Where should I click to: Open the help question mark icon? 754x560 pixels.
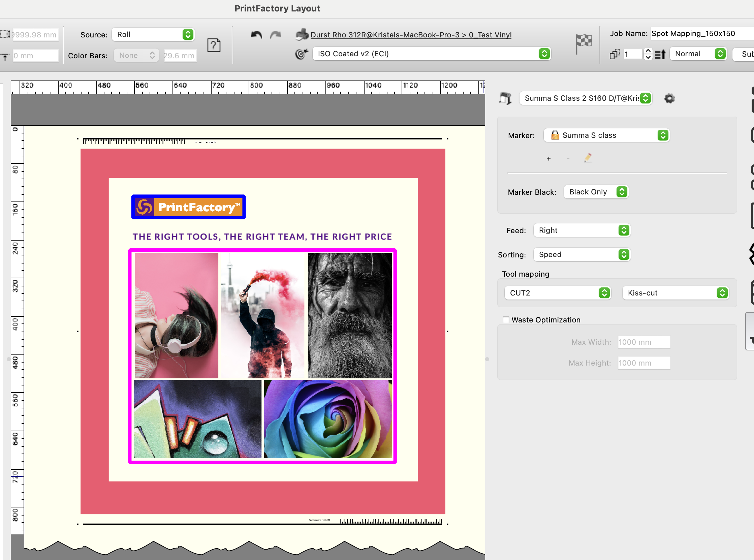coord(214,45)
